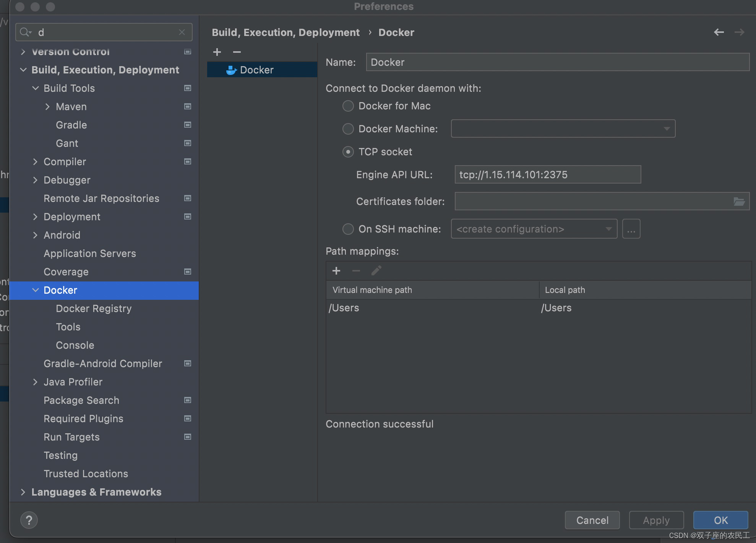Choose Docker Machine radio button
This screenshot has height=543, width=756.
(x=348, y=129)
